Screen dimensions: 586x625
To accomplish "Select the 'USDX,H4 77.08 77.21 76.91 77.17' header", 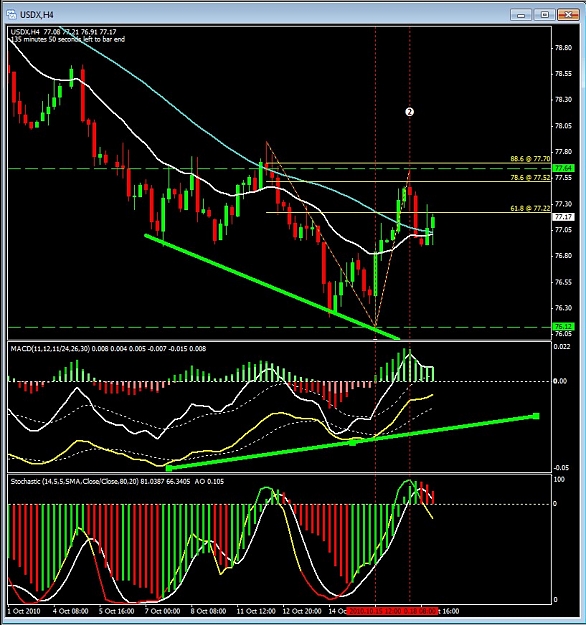I will point(63,31).
